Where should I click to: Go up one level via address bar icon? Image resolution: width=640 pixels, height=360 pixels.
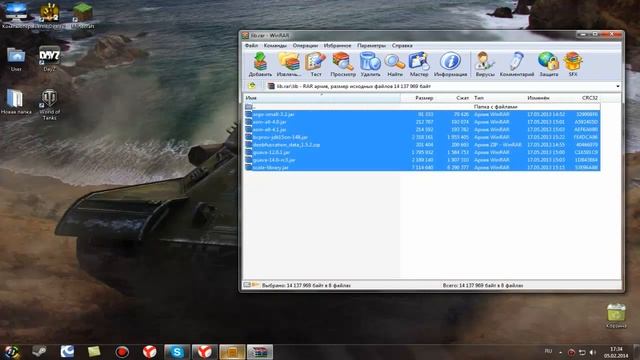click(252, 86)
